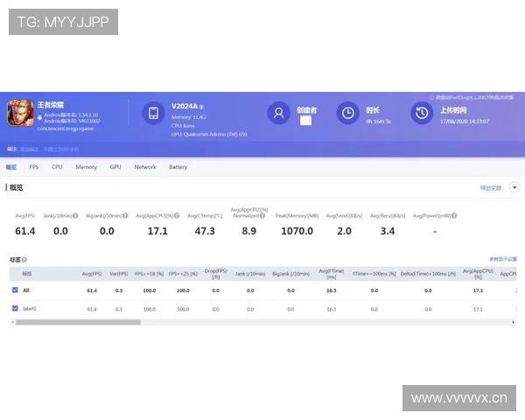Click help icon next to Jank(/10min) metric
Screen dimensions: 525x420
(x=75, y=215)
